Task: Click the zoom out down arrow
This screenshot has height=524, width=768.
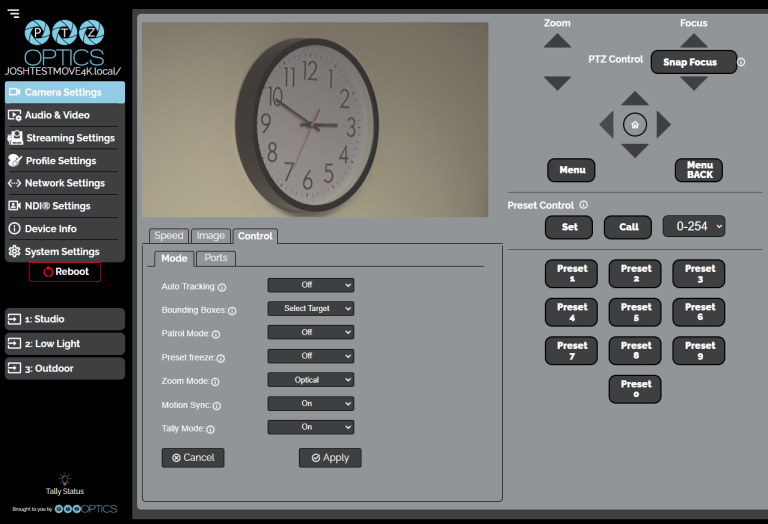Action: tap(557, 82)
